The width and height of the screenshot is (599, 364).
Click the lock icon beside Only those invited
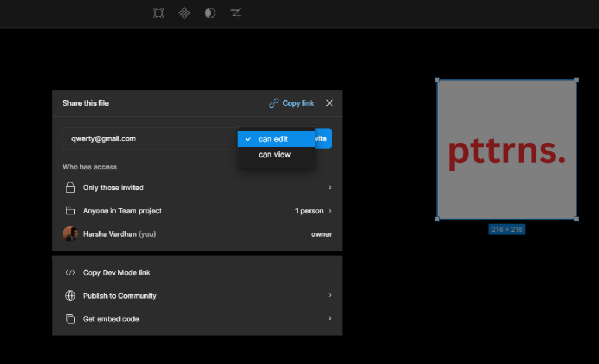point(70,188)
